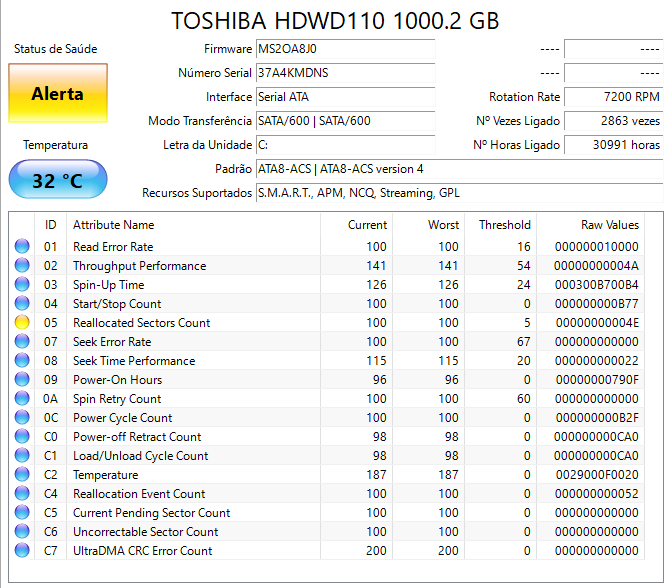Click status orb for UltraDMA CRC Error Count
The image size is (672, 588).
pos(22,551)
